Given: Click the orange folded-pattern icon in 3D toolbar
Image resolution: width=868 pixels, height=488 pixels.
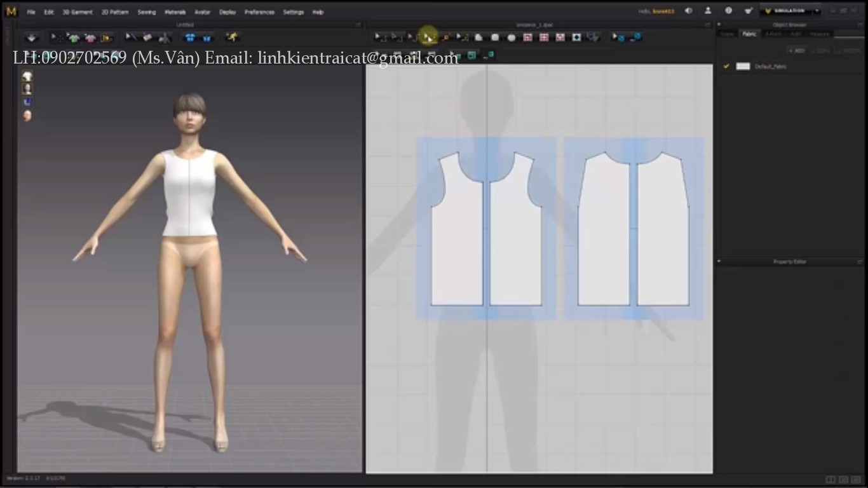Looking at the screenshot, I should 105,38.
